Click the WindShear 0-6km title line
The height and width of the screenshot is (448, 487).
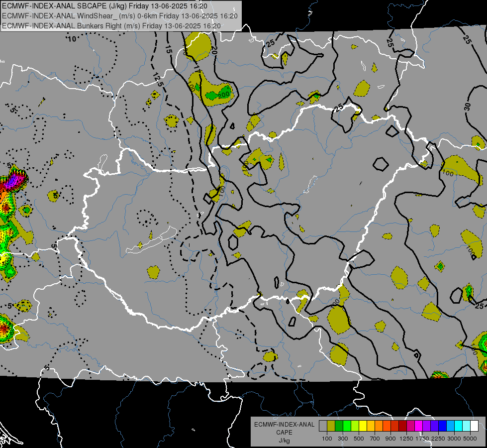[x=120, y=16]
